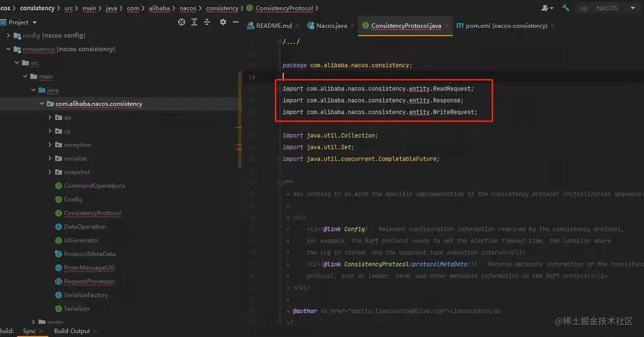Open Project panel settings gear
The height and width of the screenshot is (337, 644).
click(223, 22)
